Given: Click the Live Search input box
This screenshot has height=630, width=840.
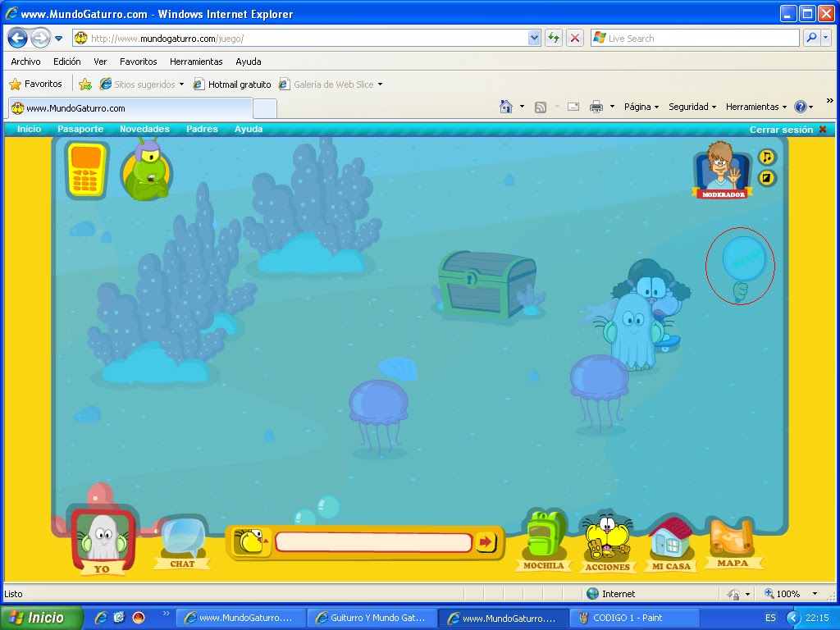Looking at the screenshot, I should [x=695, y=39].
